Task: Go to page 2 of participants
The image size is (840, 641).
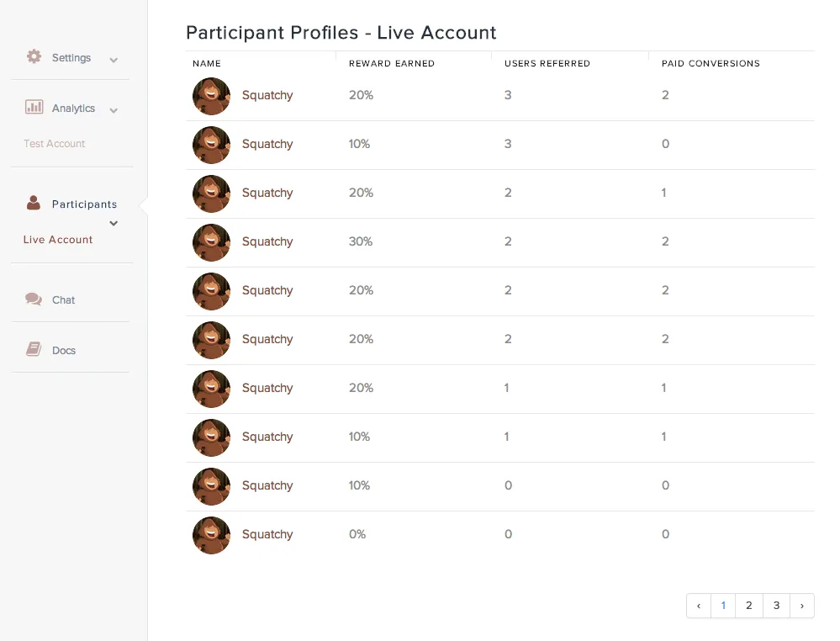Action: click(749, 606)
